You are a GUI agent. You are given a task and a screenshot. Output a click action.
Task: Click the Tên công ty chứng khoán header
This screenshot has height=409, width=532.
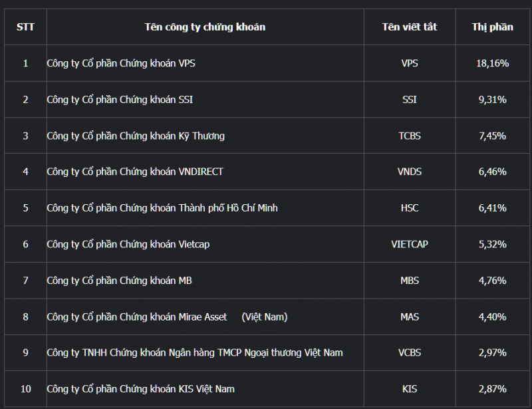click(205, 27)
